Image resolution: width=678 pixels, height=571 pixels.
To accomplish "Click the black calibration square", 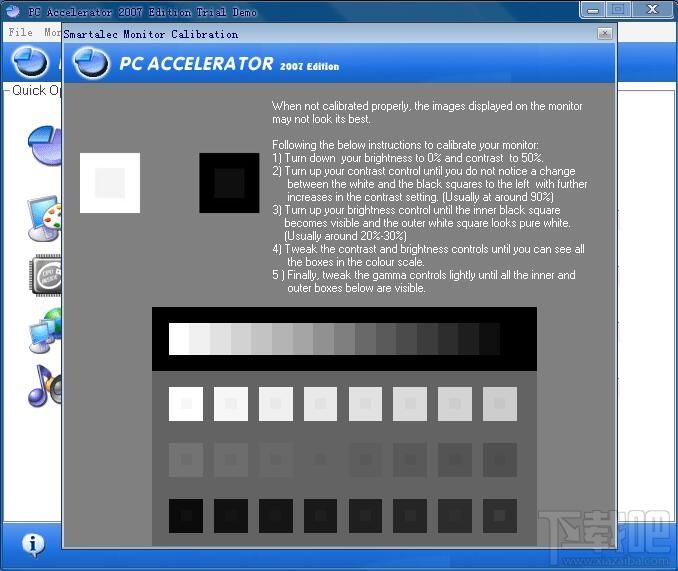I will click(x=229, y=183).
